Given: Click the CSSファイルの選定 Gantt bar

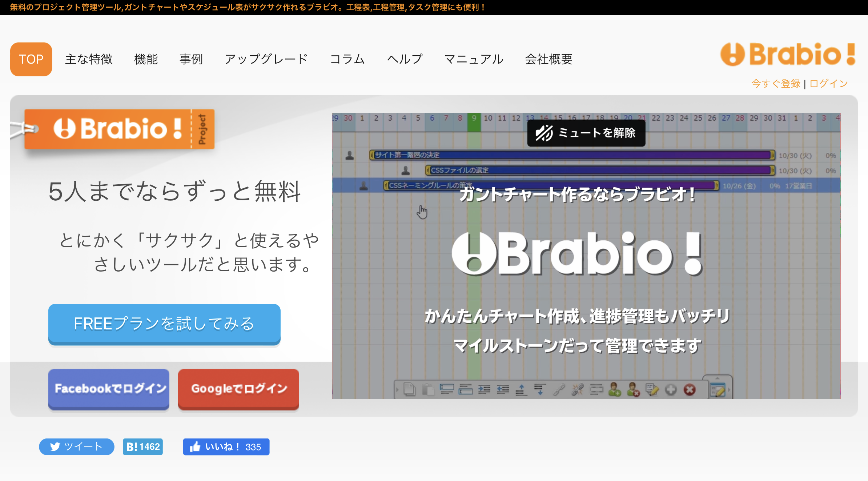Looking at the screenshot, I should tap(600, 171).
